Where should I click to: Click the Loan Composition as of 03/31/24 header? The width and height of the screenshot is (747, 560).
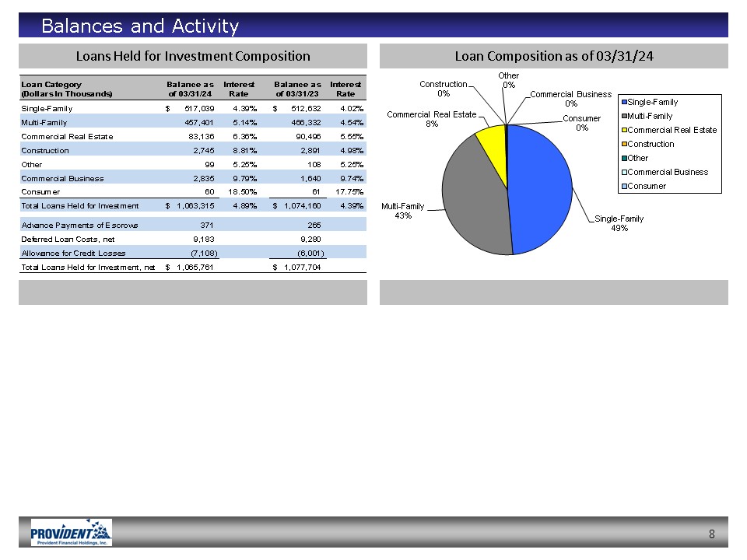pyautogui.click(x=553, y=56)
